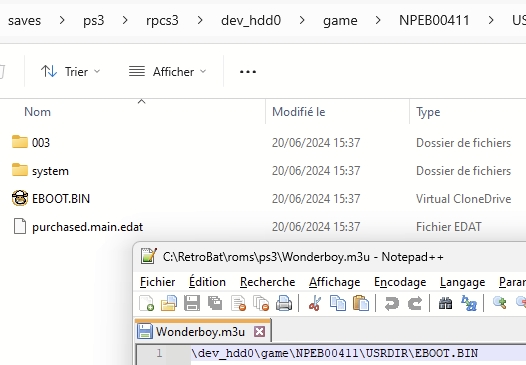This screenshot has width=526, height=365.
Task: Go to game in the breadcrumb path
Action: pyautogui.click(x=340, y=20)
